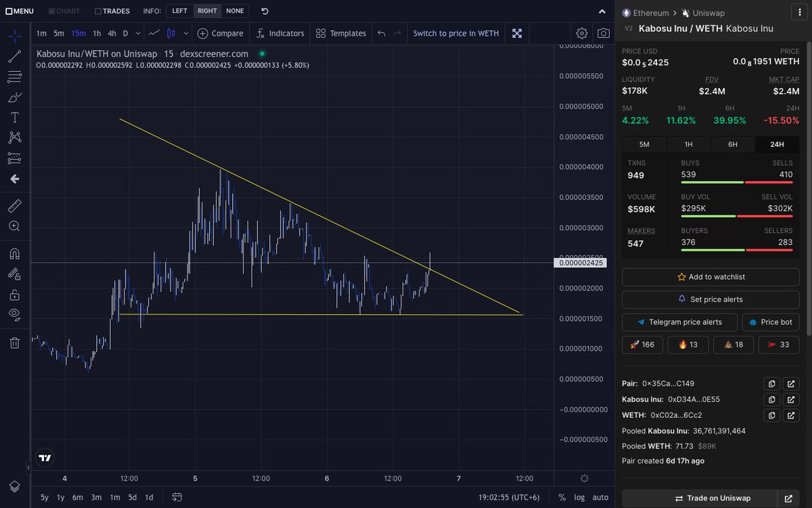The width and height of the screenshot is (812, 508).
Task: Open chart settings gear
Action: point(582,33)
